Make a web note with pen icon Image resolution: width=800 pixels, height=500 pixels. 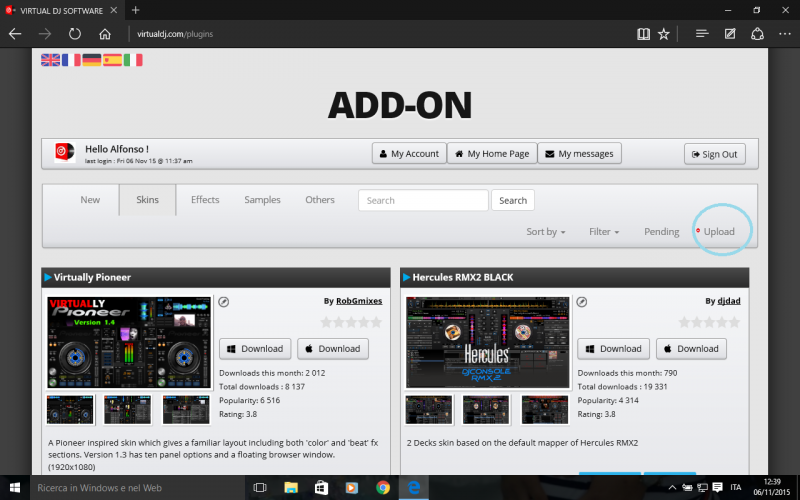tap(730, 34)
